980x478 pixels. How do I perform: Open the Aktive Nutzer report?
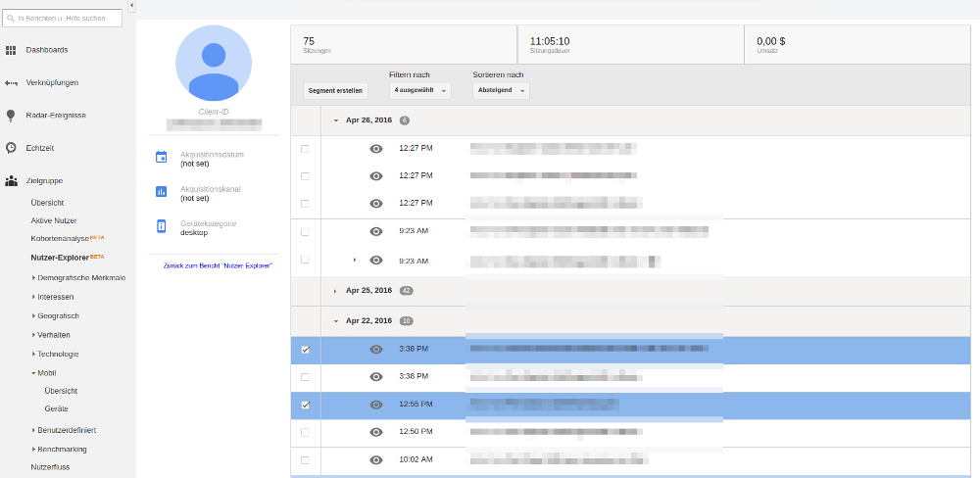54,220
